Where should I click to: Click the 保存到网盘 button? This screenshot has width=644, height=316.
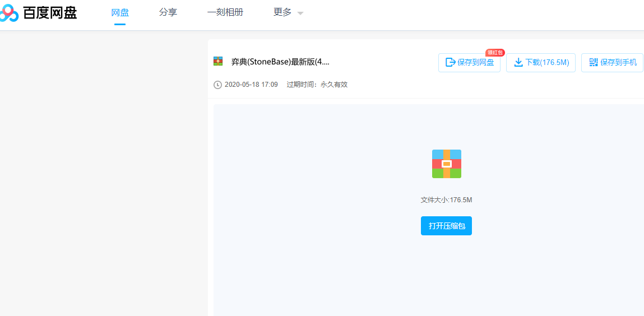470,62
